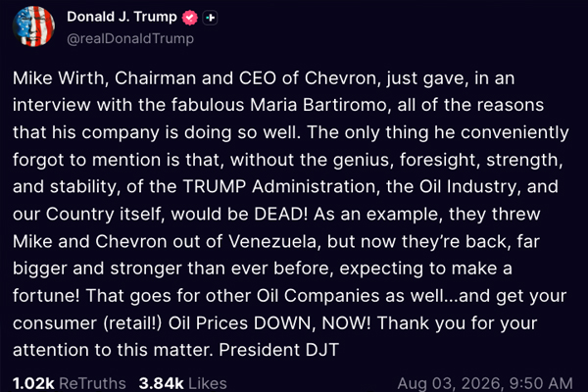Open the Donald J. Trump display name
This screenshot has width=588, height=392.
tap(122, 17)
